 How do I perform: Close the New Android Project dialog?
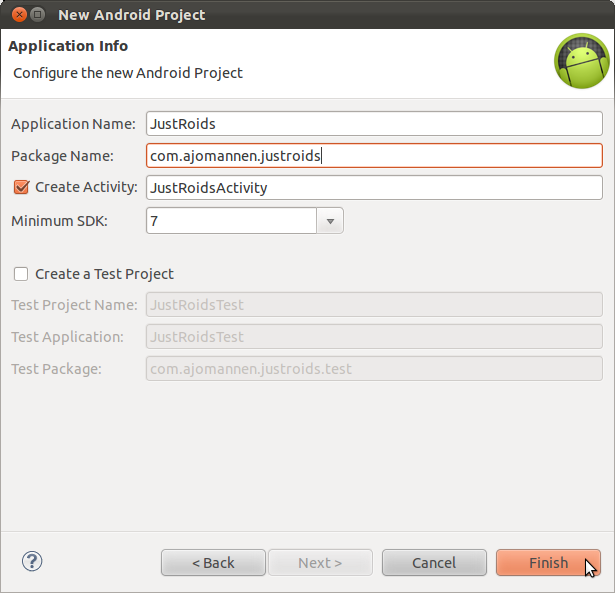coord(19,15)
